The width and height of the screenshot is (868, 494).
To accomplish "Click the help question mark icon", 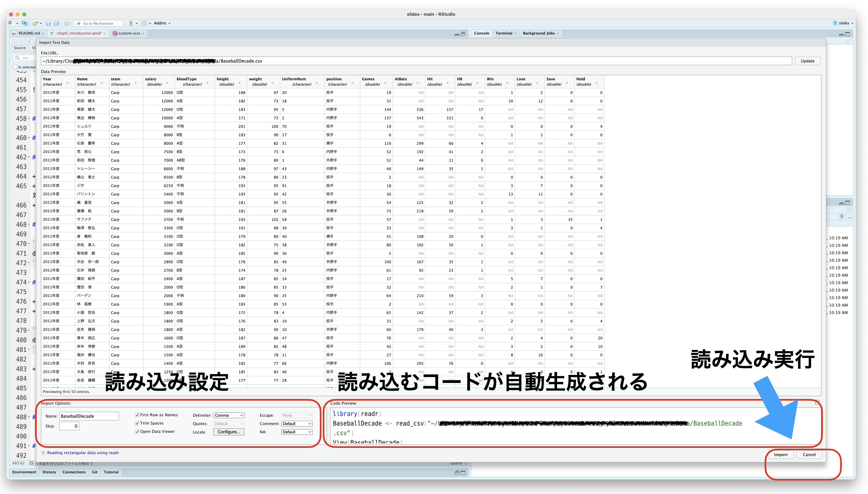I will pyautogui.click(x=43, y=453).
